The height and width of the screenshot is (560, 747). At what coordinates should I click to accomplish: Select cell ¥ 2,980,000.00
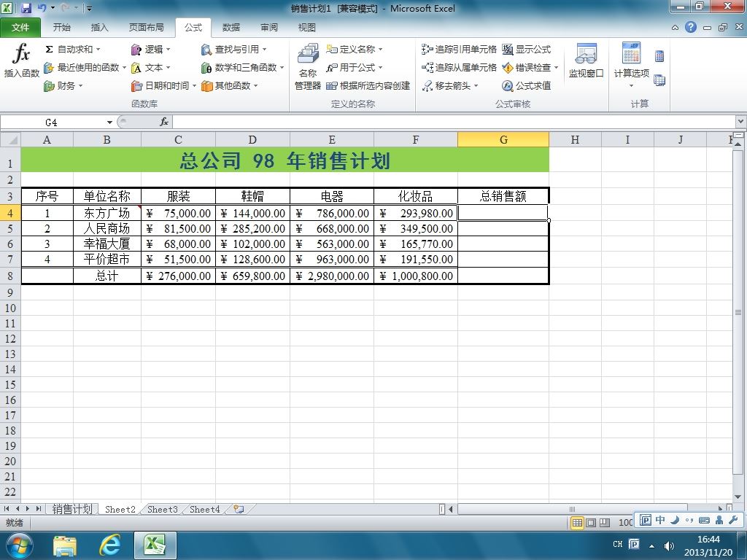tap(332, 276)
